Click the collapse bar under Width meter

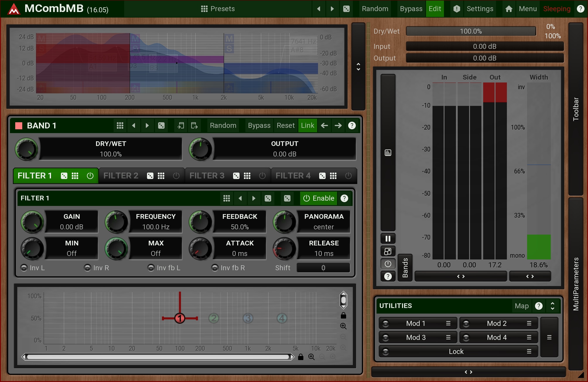530,276
